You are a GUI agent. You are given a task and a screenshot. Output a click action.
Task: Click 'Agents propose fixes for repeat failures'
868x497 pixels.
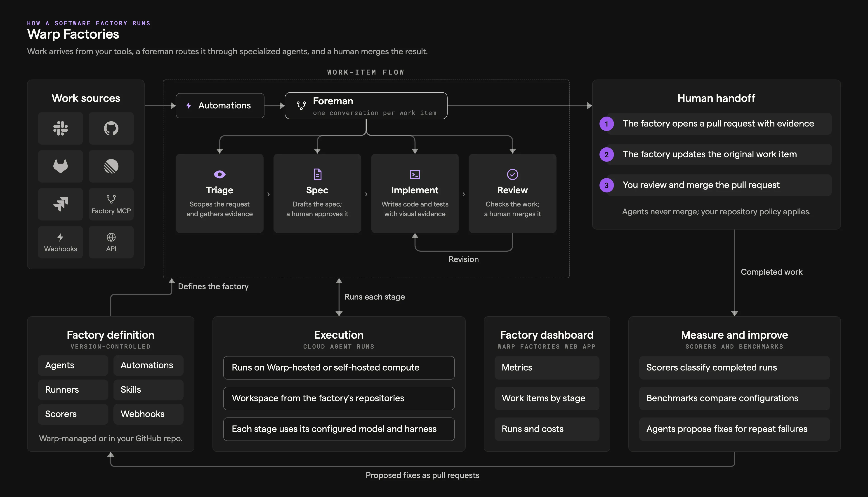coord(734,429)
